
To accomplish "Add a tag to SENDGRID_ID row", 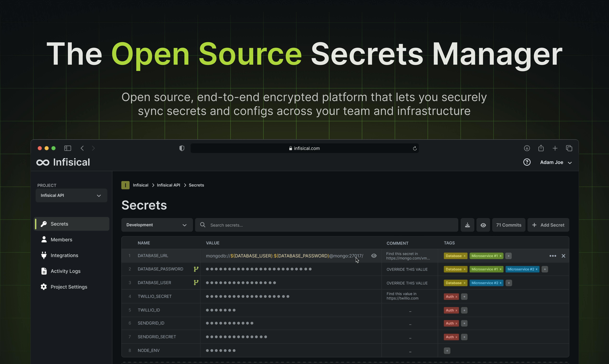I will 464,323.
